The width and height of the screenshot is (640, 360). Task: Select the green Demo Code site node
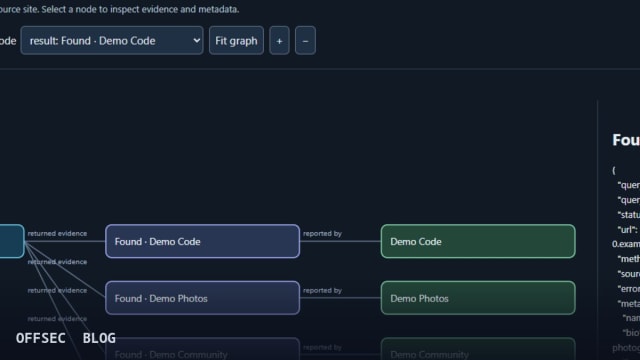coord(478,241)
